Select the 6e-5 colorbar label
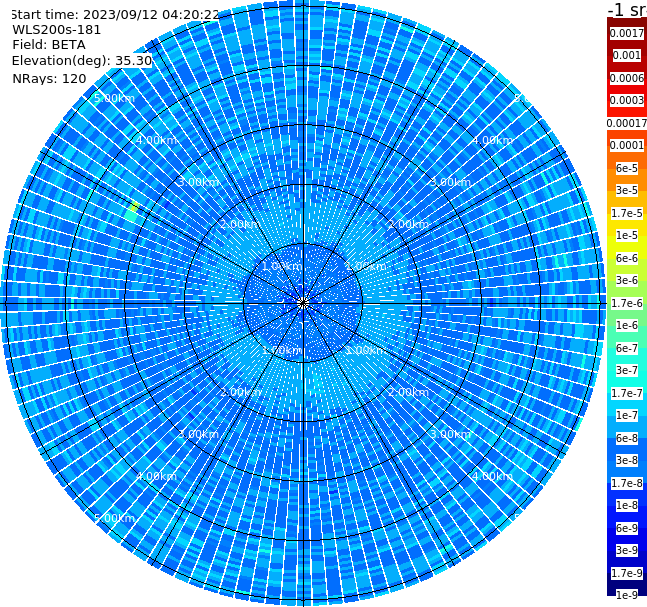Image resolution: width=647 pixels, height=607 pixels. (627, 168)
